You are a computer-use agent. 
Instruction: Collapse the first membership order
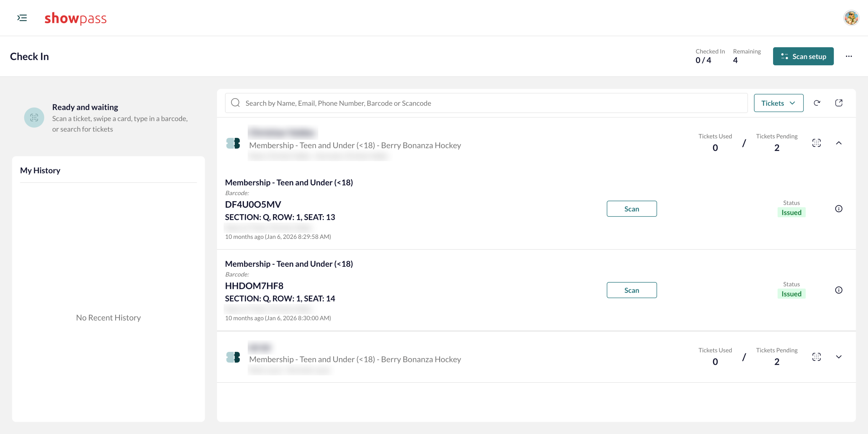pyautogui.click(x=839, y=143)
